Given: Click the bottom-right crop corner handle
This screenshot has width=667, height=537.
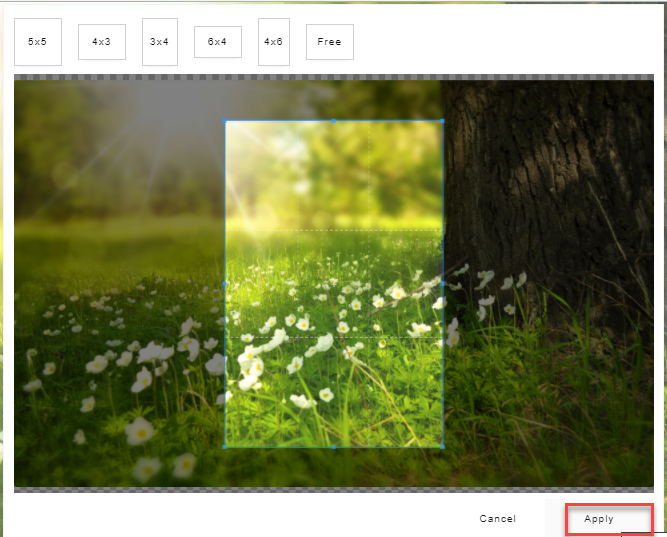Looking at the screenshot, I should [443, 447].
